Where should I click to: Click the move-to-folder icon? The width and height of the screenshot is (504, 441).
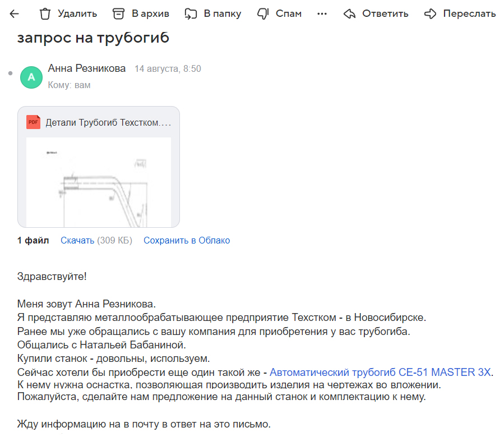[191, 14]
